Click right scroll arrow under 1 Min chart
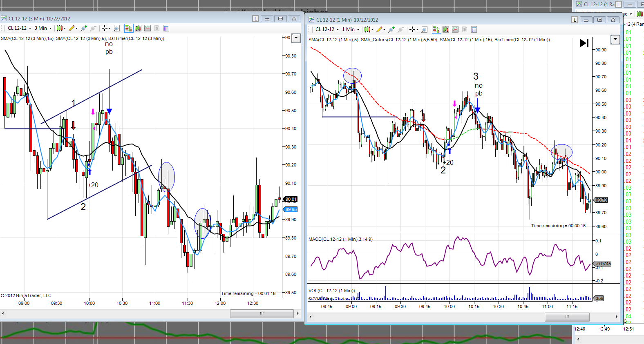644x344 pixels. (617, 317)
